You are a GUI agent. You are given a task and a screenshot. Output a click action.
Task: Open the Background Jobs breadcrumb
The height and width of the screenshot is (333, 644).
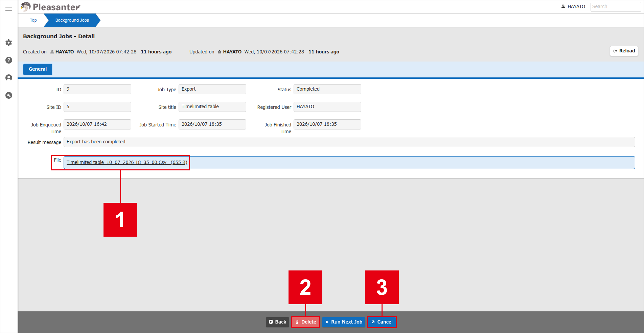pyautogui.click(x=72, y=20)
